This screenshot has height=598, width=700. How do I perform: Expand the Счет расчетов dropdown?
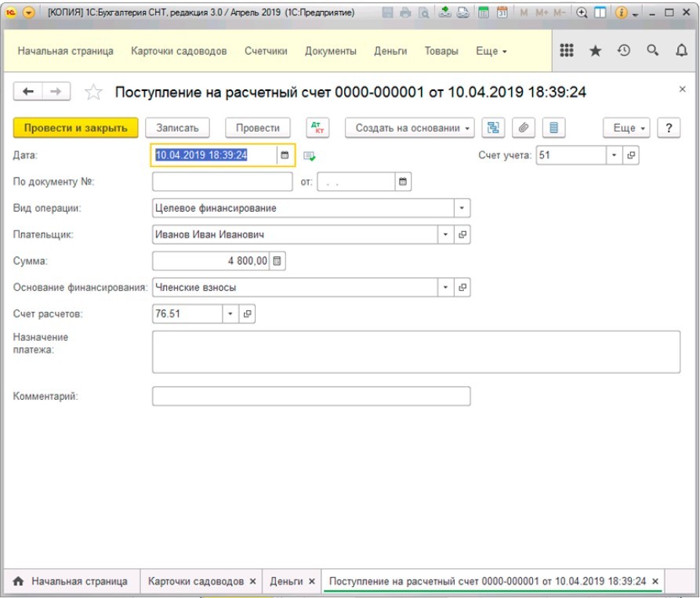pos(230,313)
